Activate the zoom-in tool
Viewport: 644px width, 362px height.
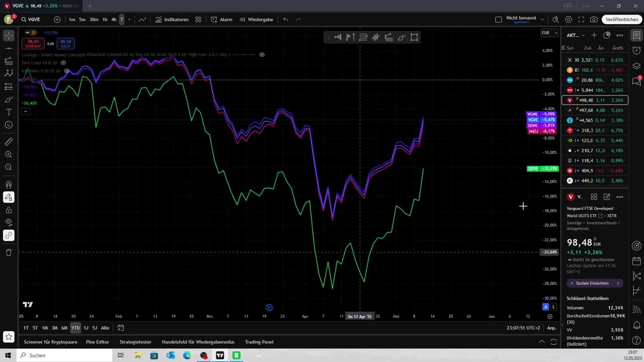[x=9, y=154]
